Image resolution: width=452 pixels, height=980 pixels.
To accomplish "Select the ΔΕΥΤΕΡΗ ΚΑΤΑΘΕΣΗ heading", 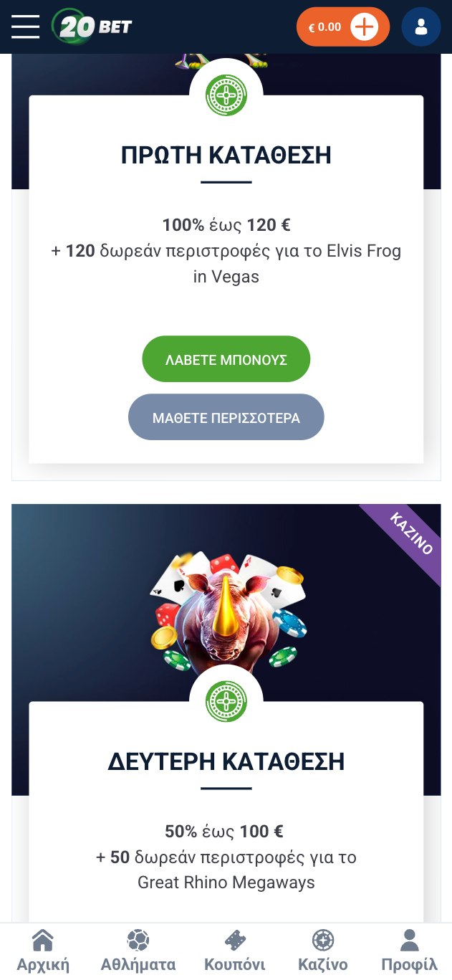I will click(x=226, y=761).
